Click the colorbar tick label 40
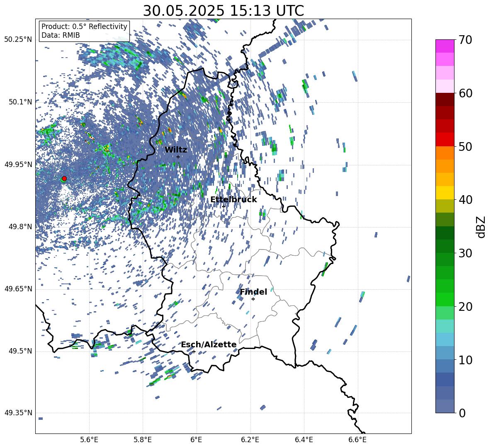Viewport: 491px width, 448px height. coord(465,200)
